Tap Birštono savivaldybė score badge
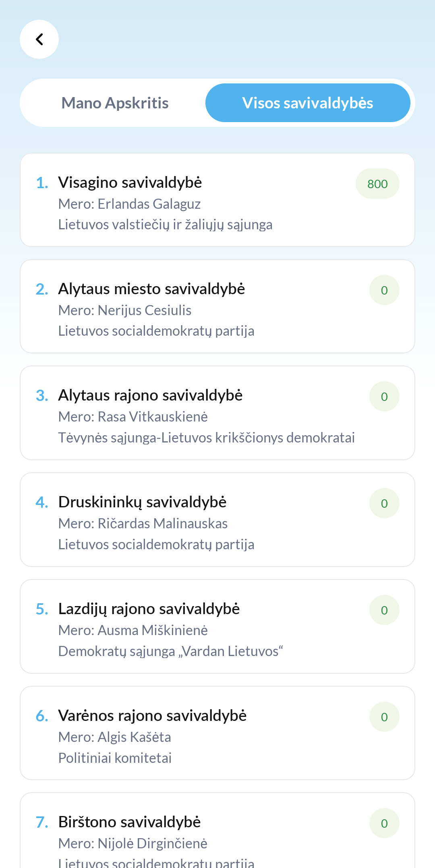The image size is (435, 868). (x=384, y=823)
